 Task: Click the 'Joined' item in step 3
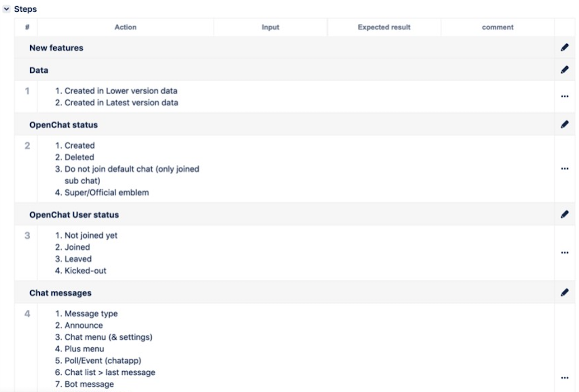77,247
